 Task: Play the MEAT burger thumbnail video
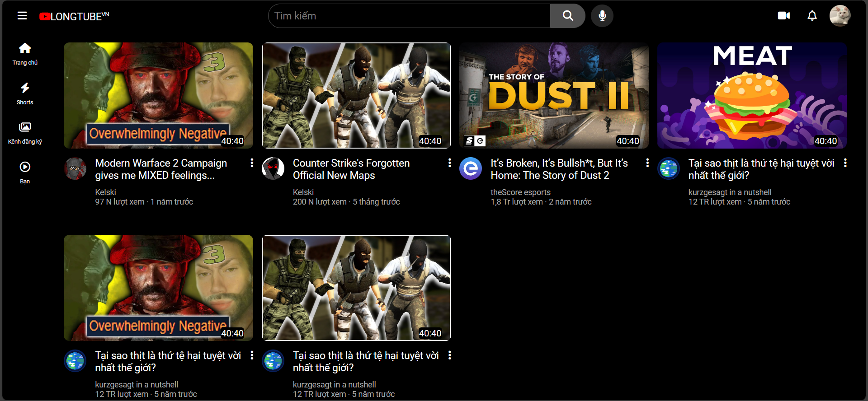tap(751, 95)
